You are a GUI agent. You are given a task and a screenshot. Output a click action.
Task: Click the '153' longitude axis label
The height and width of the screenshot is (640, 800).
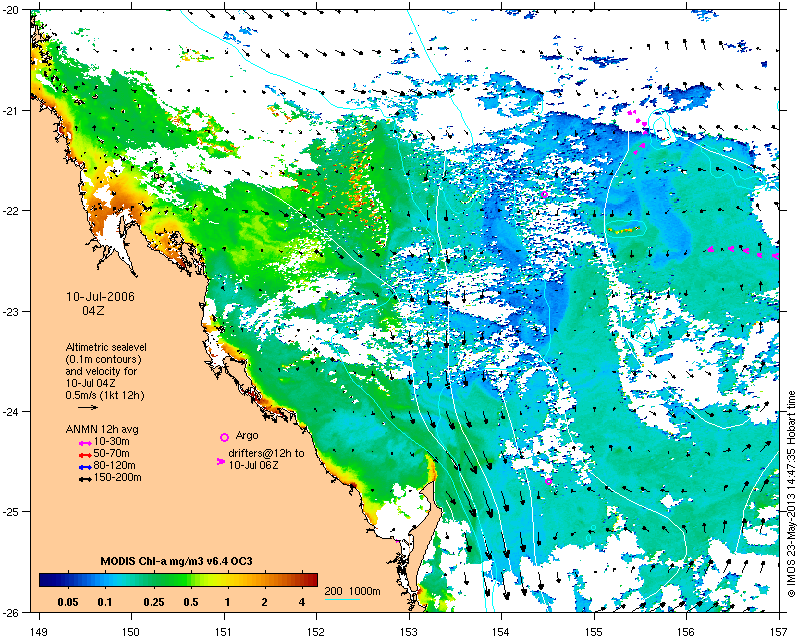[x=409, y=632]
